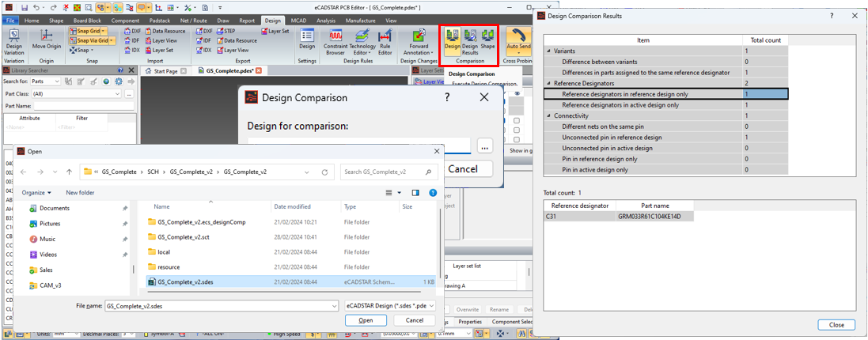
Task: Open the Constraint Browser
Action: [x=335, y=43]
